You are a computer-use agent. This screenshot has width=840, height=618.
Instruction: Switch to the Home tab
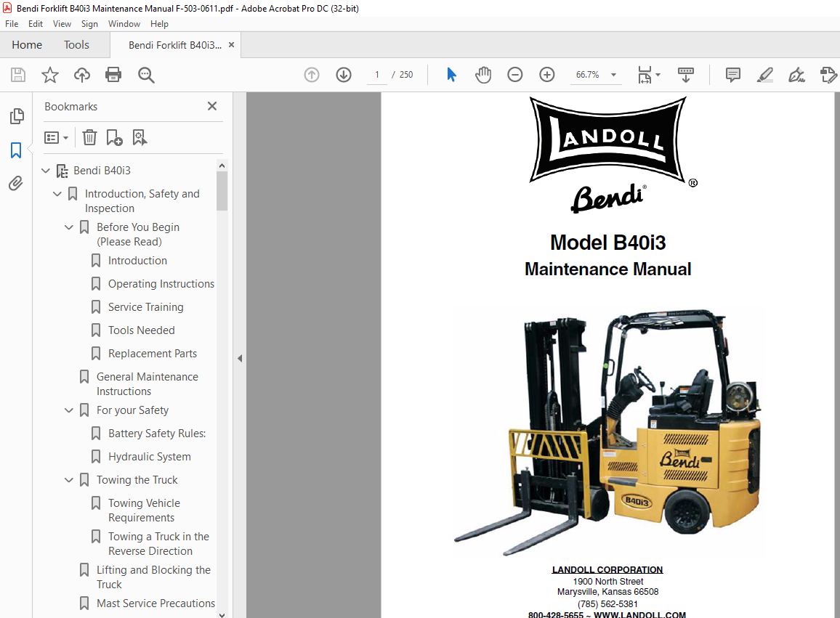[27, 45]
